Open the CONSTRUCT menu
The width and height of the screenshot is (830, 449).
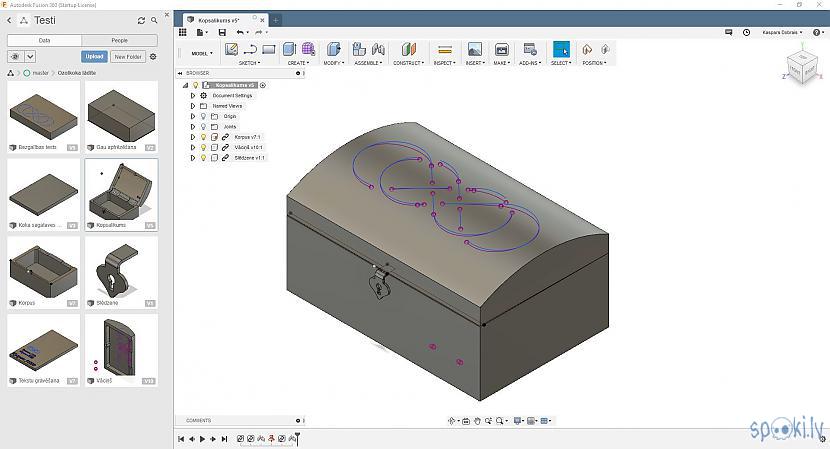pos(408,63)
